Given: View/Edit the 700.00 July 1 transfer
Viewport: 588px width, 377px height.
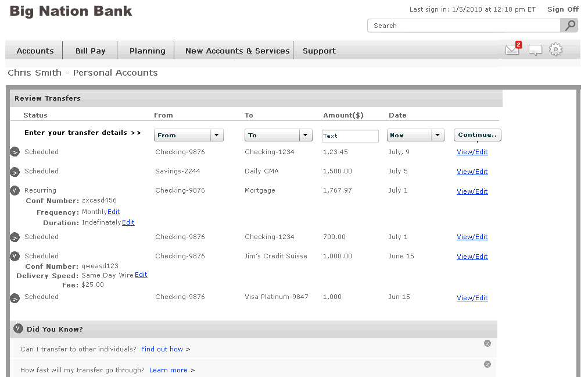Looking at the screenshot, I should tap(472, 237).
